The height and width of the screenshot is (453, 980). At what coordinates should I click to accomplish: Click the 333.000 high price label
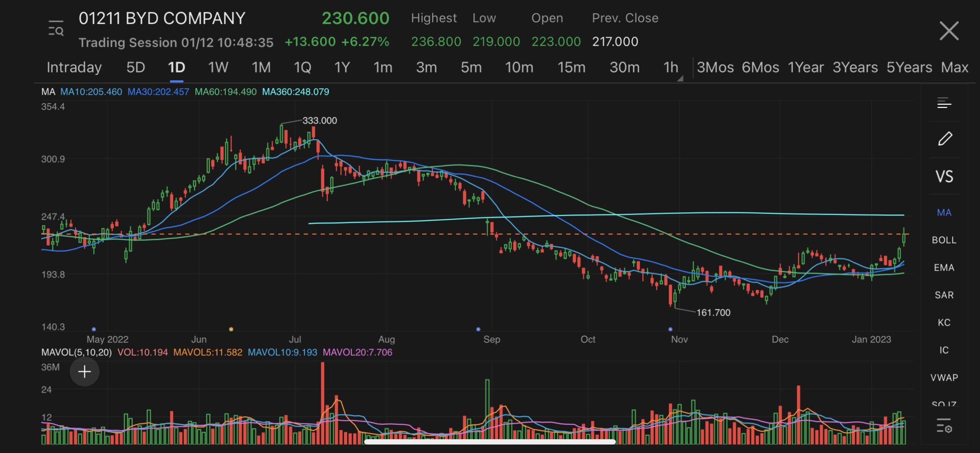point(320,121)
